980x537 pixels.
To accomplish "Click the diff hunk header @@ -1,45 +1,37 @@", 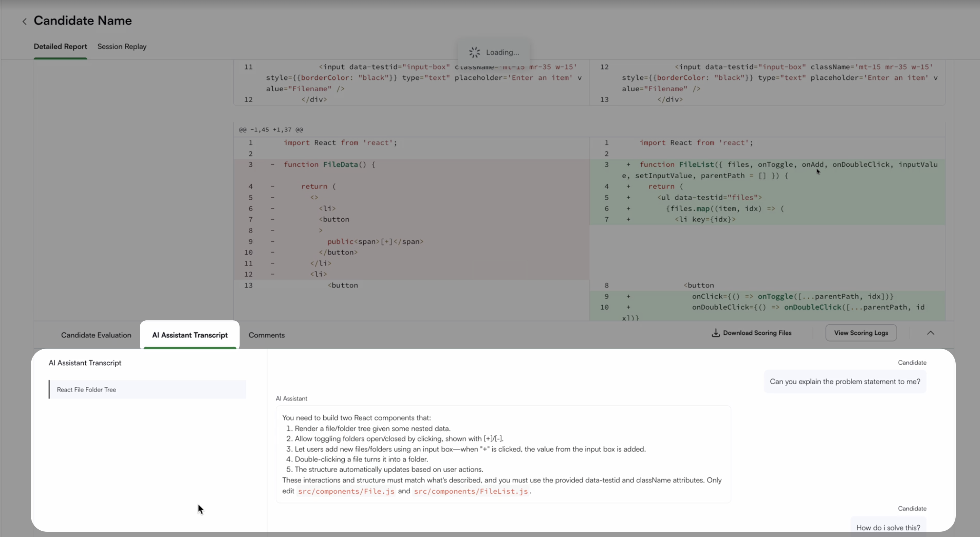I will (x=271, y=130).
